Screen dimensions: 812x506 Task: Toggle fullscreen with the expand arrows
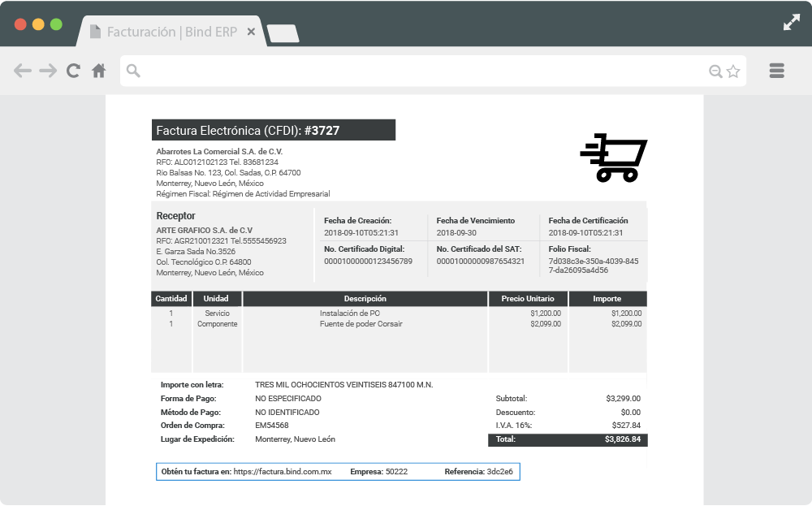tap(792, 22)
